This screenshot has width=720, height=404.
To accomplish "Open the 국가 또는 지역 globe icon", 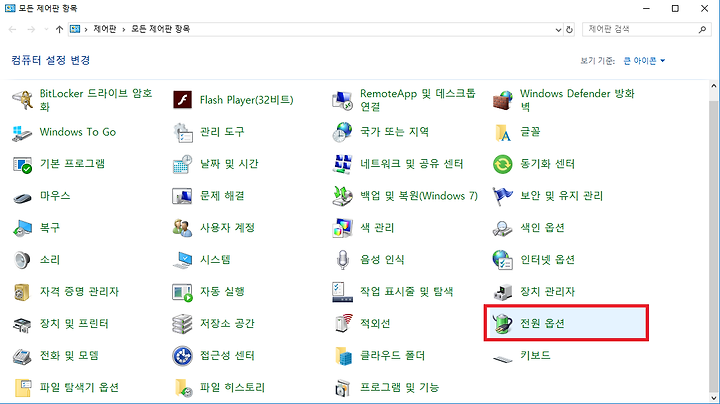I will point(342,132).
